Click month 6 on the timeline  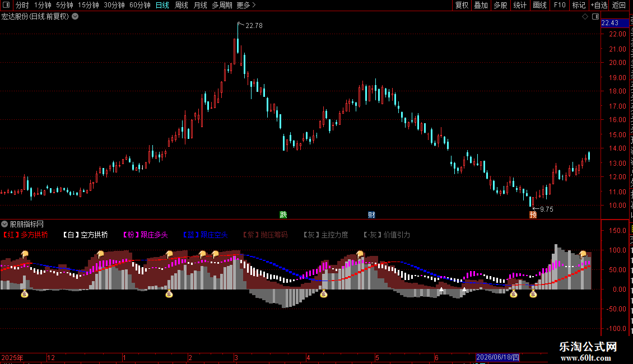[x=436, y=357]
